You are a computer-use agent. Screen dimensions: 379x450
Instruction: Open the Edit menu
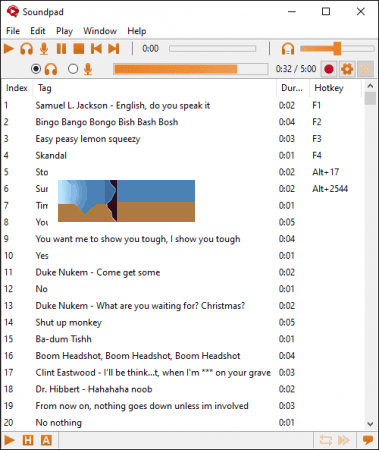38,31
